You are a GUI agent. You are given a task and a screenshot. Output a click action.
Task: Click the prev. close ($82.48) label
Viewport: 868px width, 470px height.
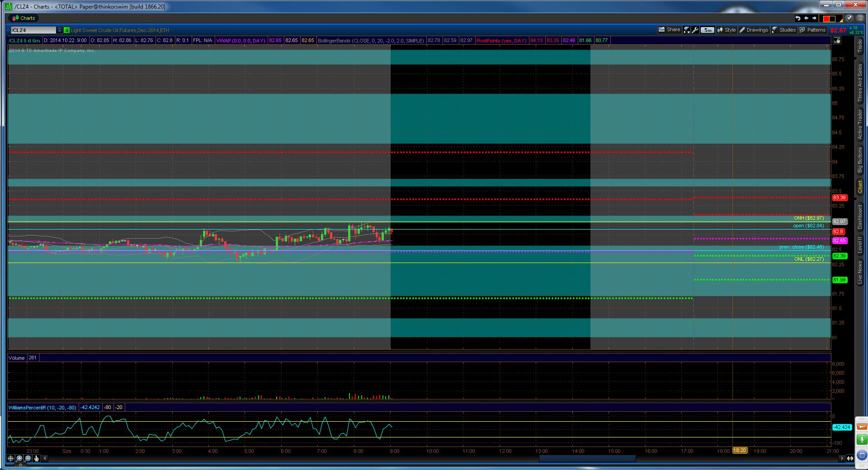tap(802, 247)
